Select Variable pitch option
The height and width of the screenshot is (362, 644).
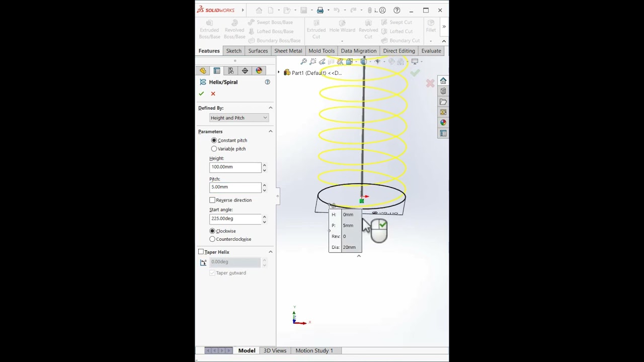tap(228, 149)
